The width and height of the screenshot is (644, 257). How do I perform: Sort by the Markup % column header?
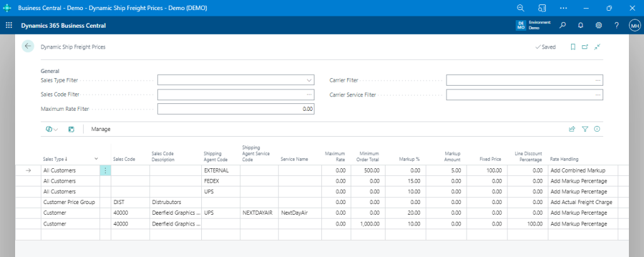(x=409, y=159)
